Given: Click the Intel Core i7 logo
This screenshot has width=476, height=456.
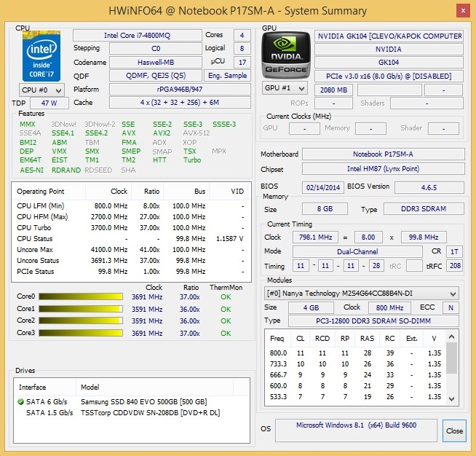Looking at the screenshot, I should coord(41,55).
